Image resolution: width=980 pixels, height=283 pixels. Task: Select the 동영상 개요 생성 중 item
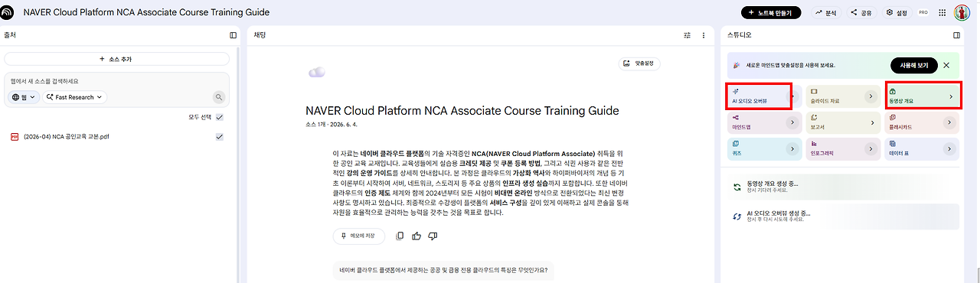(844, 187)
